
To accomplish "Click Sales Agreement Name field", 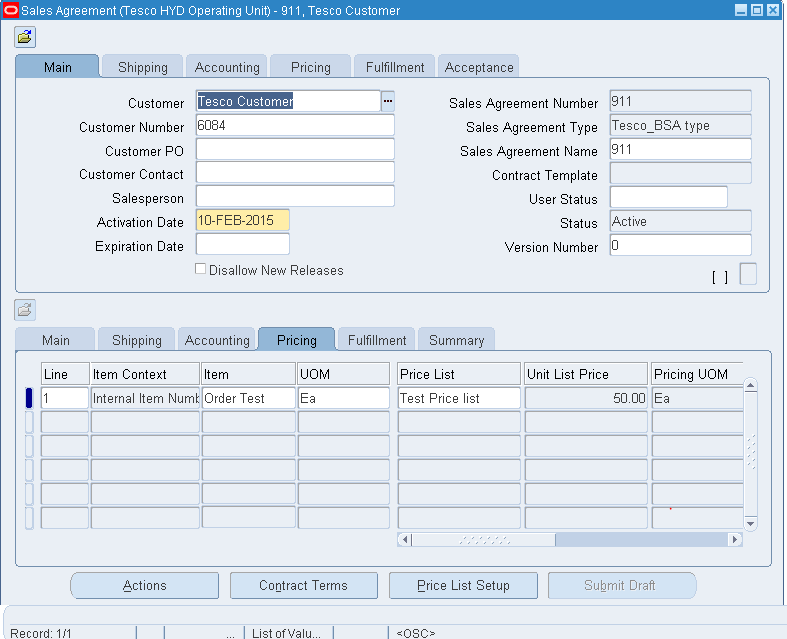I will coord(681,149).
